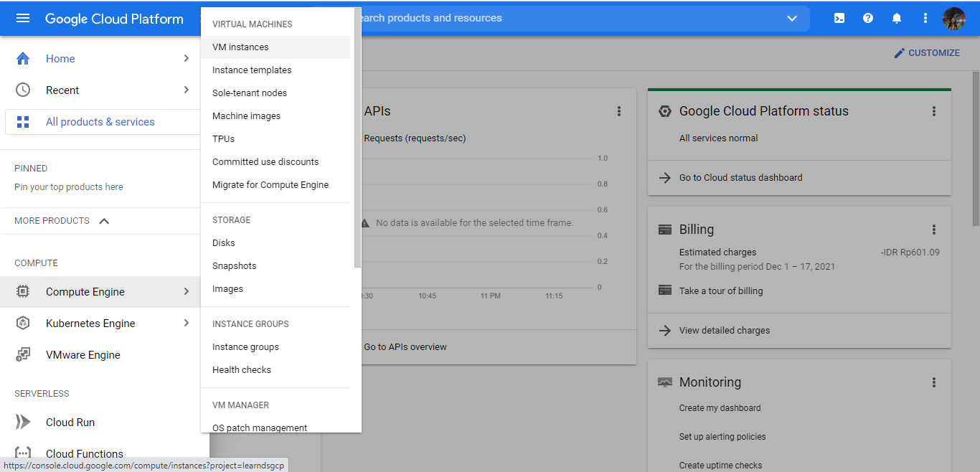Expand the Compute Engine submenu chevron
This screenshot has width=980, height=472.
click(x=187, y=291)
